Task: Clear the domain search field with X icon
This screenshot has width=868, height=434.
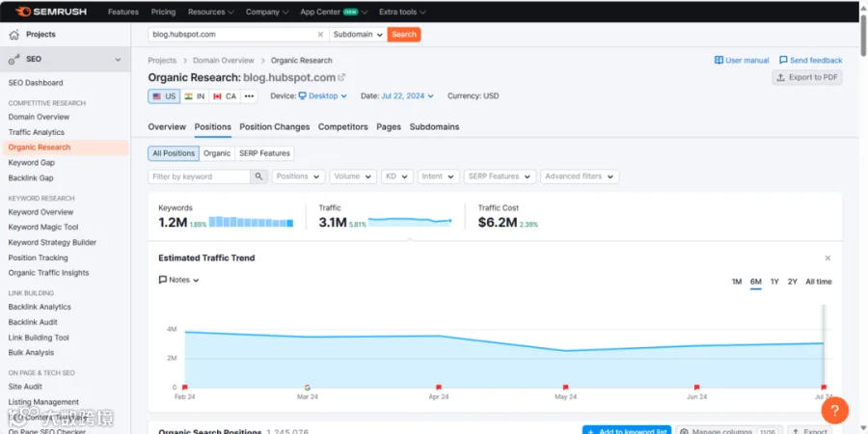Action: pos(320,35)
